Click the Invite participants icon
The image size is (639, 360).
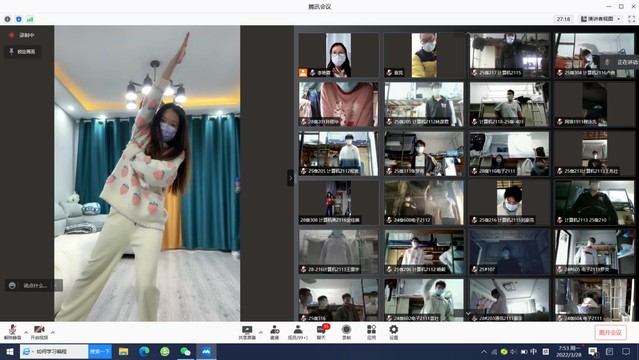(275, 332)
